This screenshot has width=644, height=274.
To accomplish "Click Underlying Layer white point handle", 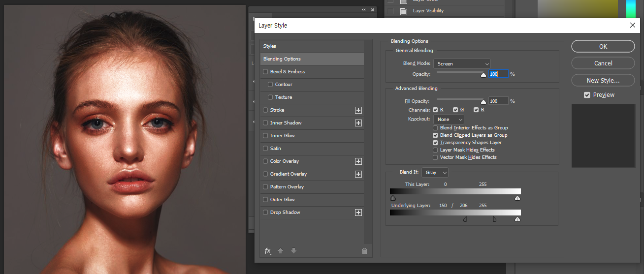I will click(517, 219).
